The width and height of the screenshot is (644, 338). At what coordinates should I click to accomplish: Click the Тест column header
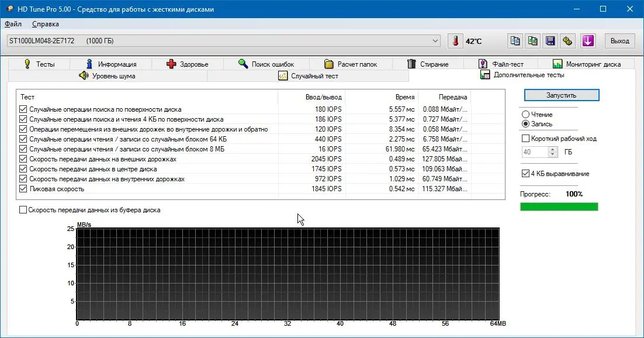(x=147, y=97)
